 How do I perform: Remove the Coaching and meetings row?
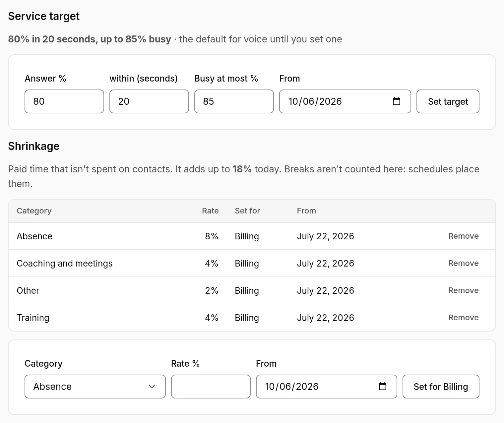[x=464, y=263]
